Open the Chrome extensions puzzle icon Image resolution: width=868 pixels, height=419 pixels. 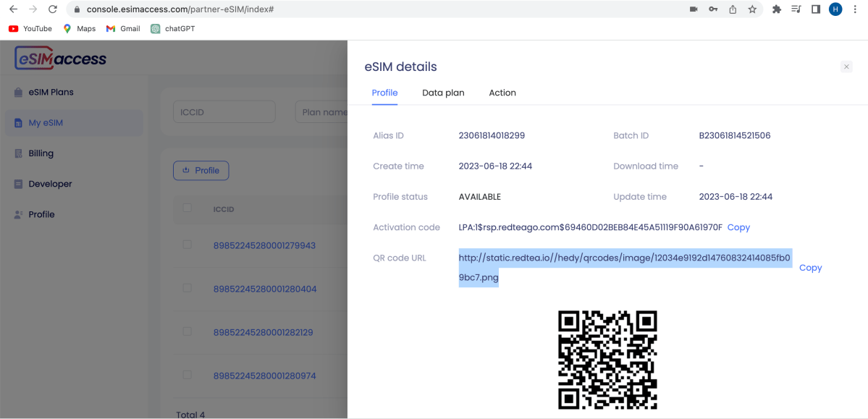tap(776, 9)
